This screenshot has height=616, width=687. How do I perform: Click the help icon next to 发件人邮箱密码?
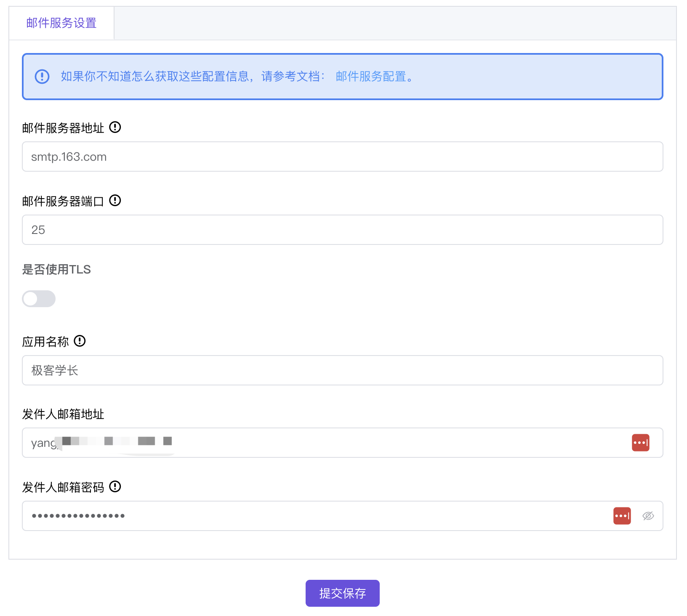(x=115, y=486)
